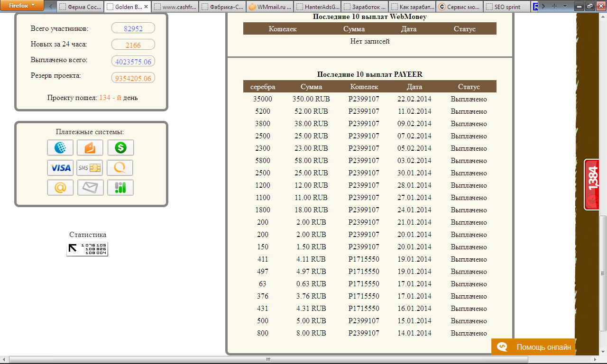This screenshot has width=607, height=364.
Task: Click the Платежные системы label
Action: coord(90,132)
